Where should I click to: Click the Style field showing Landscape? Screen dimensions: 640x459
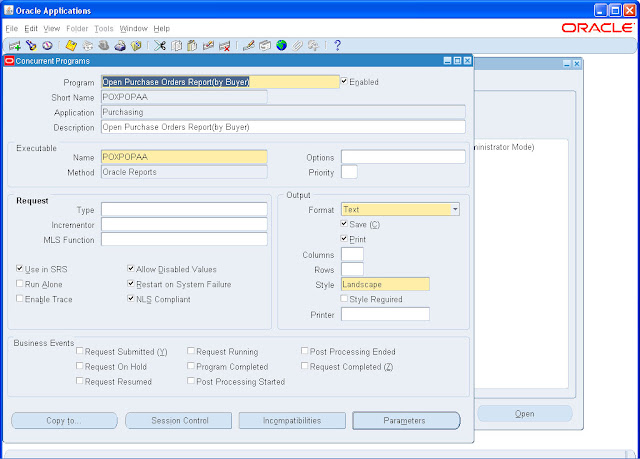(385, 284)
